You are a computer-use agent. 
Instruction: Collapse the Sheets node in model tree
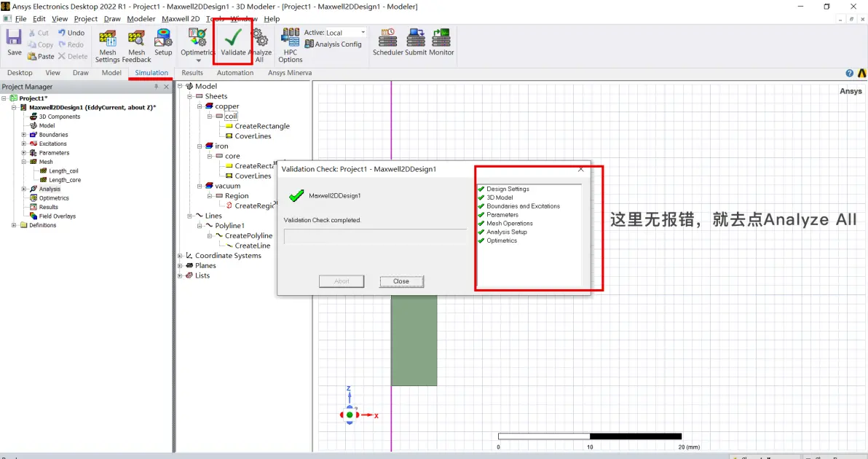190,96
